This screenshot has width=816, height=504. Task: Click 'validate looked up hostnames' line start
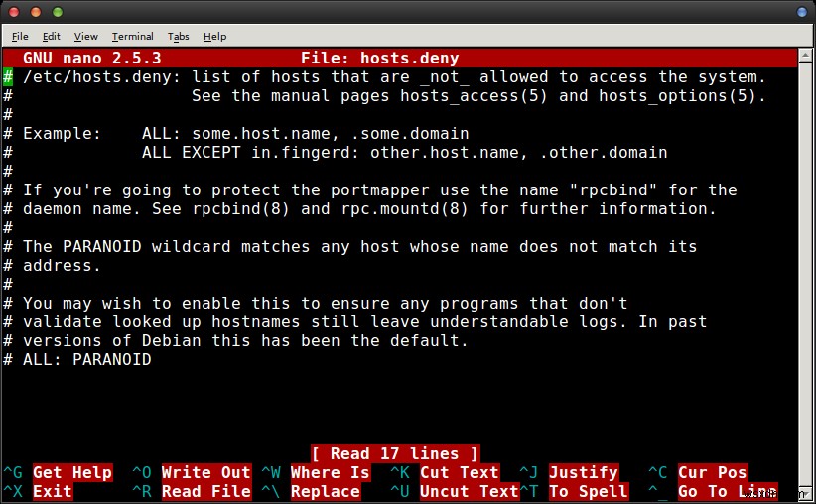coord(162,322)
